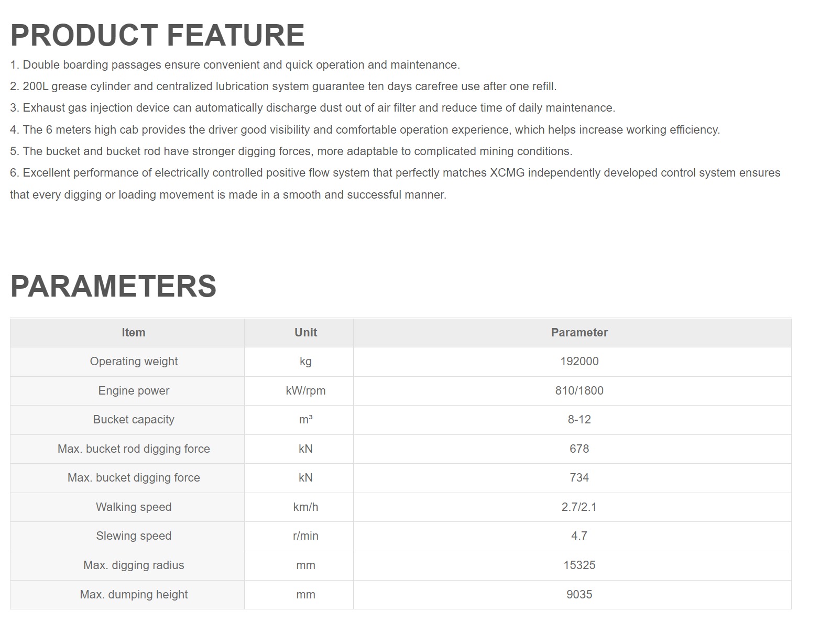This screenshot has height=644, width=831.
Task: Click the Unit column header
Action: [305, 333]
